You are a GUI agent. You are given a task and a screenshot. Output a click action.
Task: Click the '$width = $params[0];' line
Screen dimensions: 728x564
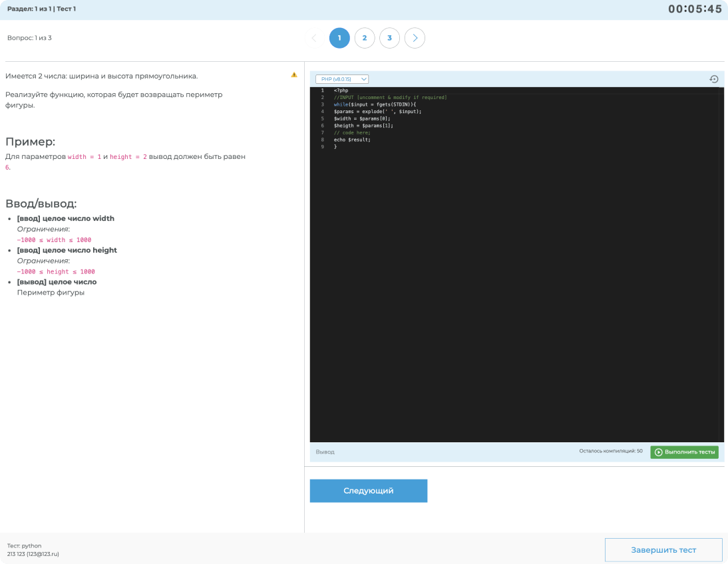[x=362, y=118]
